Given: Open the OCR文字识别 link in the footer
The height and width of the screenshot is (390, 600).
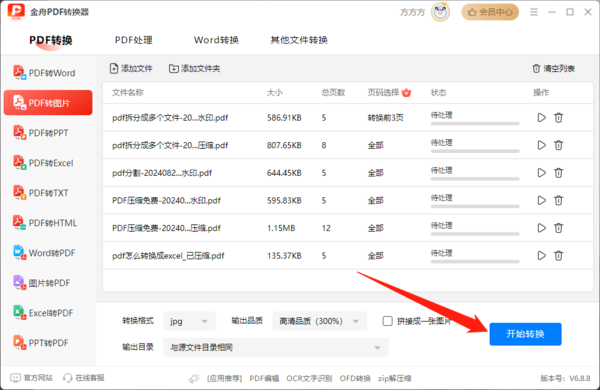Looking at the screenshot, I should [x=309, y=379].
